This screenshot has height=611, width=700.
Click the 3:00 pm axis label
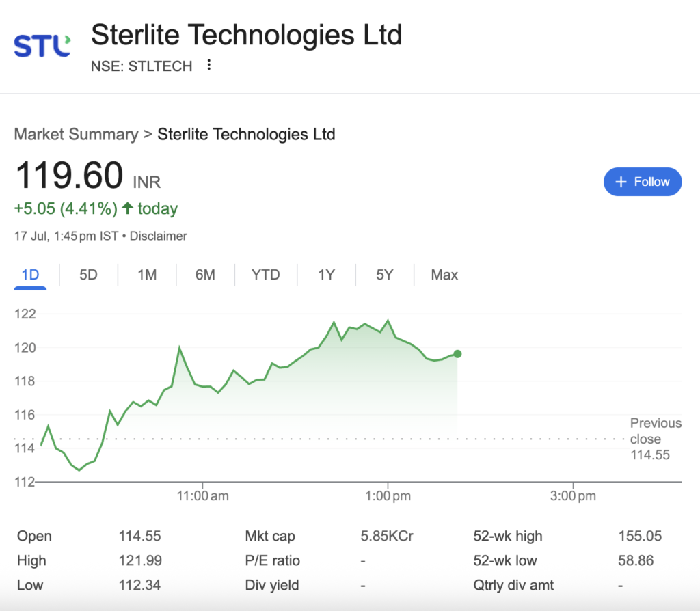[x=574, y=496]
